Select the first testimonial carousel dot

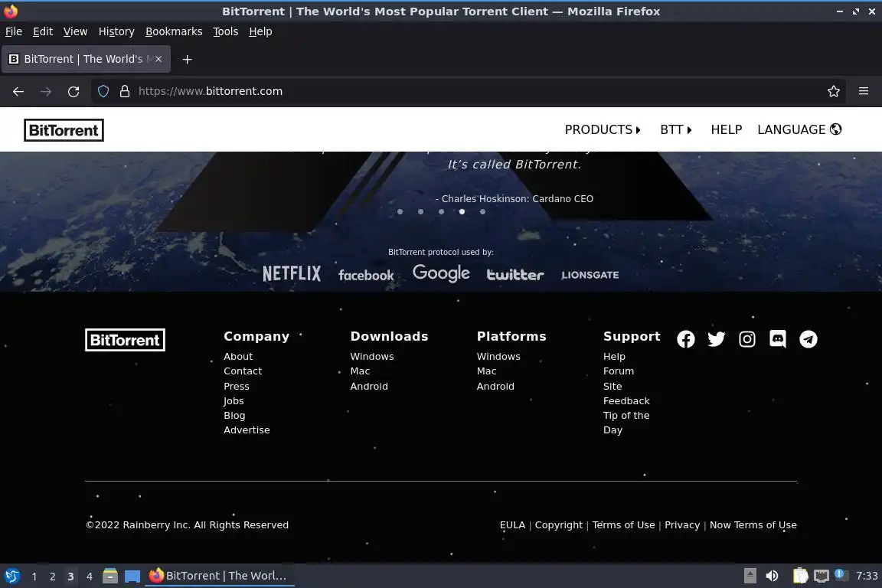(400, 211)
